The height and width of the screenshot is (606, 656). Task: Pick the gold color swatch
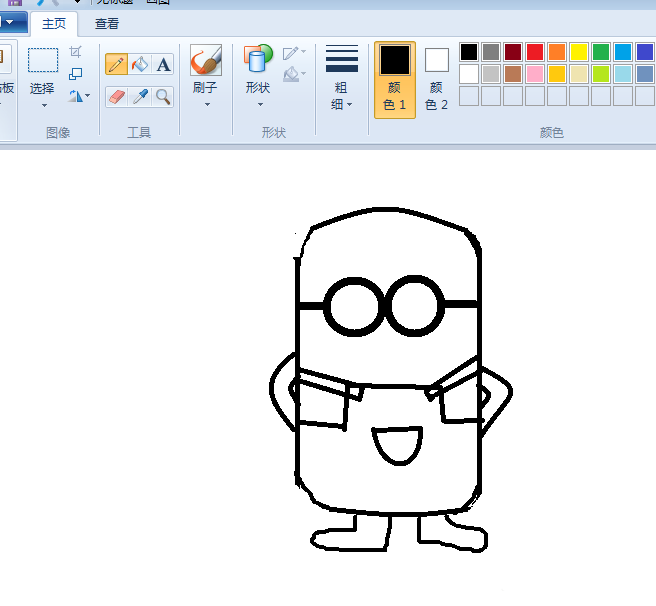[x=557, y=74]
